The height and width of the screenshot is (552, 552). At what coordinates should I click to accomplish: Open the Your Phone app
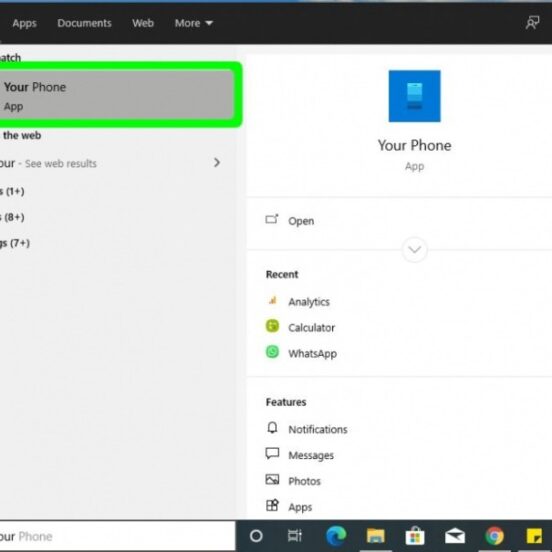tap(301, 221)
